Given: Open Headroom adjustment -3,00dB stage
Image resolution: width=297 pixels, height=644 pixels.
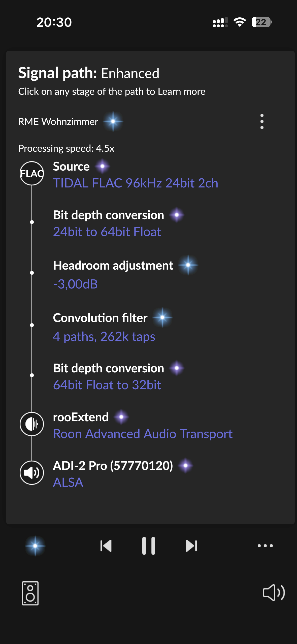Looking at the screenshot, I should point(75,284).
